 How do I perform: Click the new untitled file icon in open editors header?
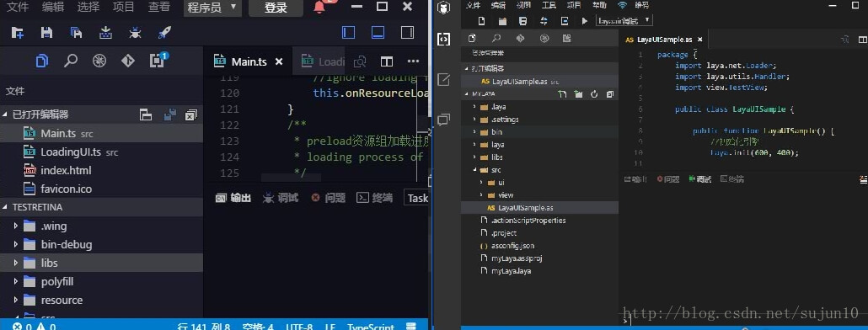(x=146, y=115)
